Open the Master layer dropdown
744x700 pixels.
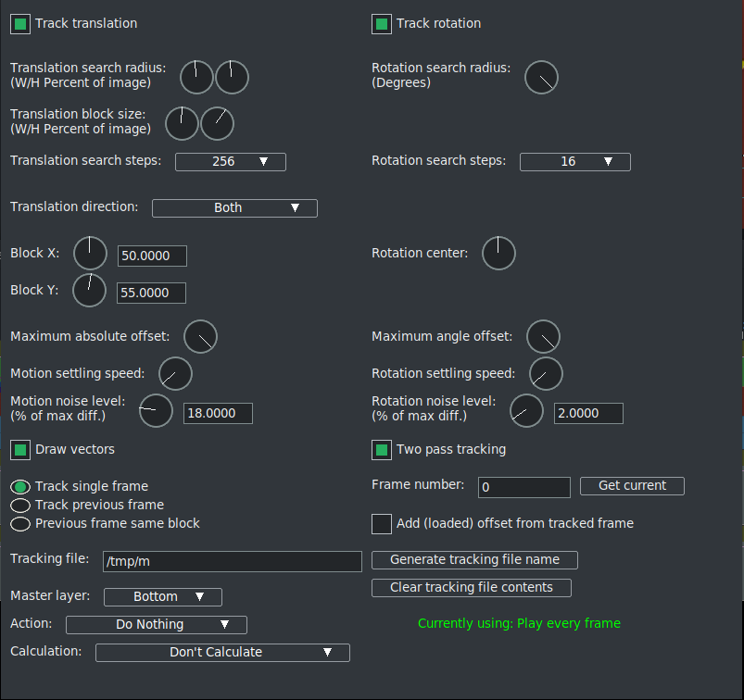pos(163,597)
